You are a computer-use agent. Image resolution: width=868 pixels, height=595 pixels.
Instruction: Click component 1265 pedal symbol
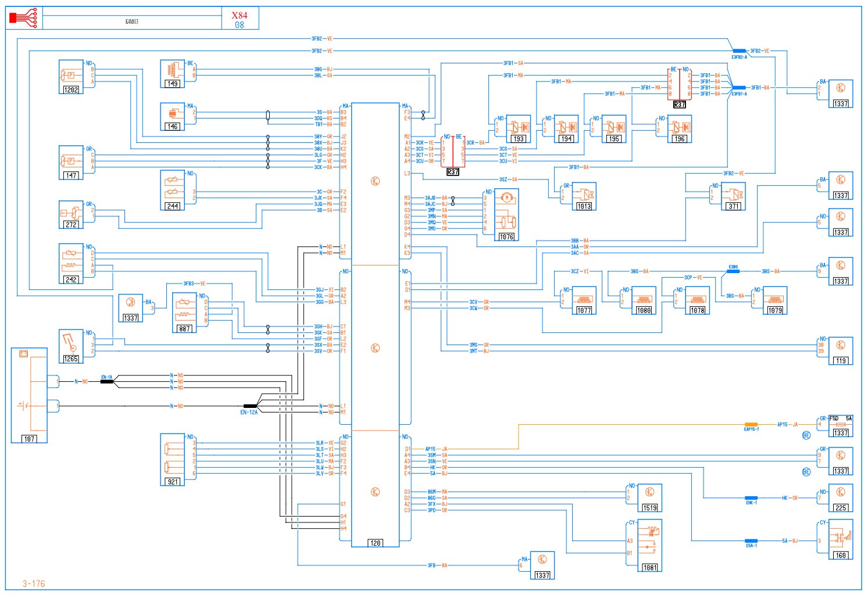[72, 346]
